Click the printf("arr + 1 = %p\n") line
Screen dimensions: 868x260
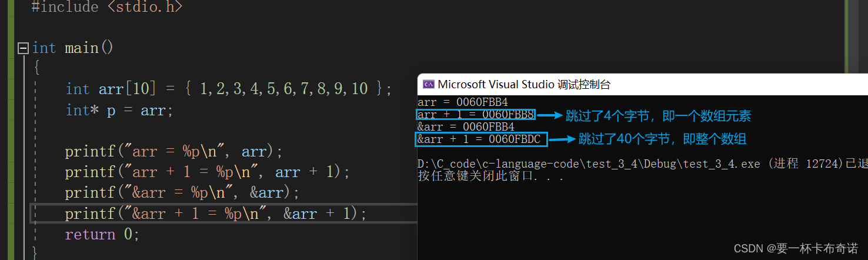(x=207, y=172)
